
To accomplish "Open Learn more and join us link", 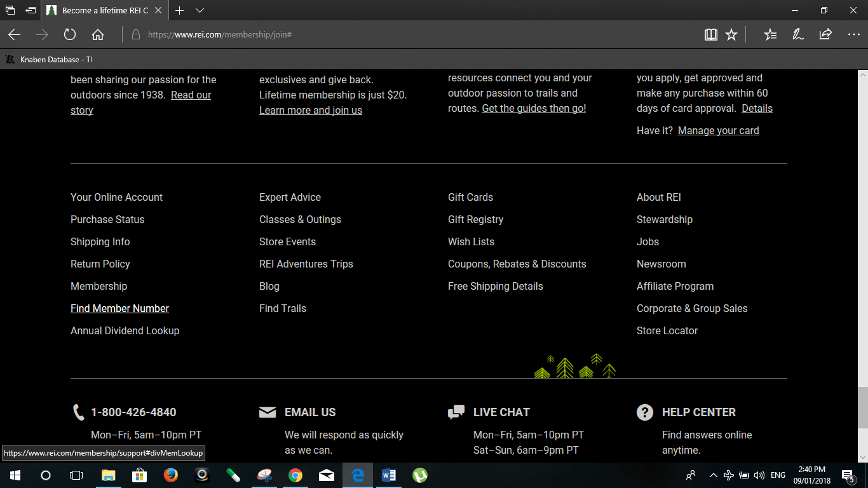I will click(x=311, y=110).
